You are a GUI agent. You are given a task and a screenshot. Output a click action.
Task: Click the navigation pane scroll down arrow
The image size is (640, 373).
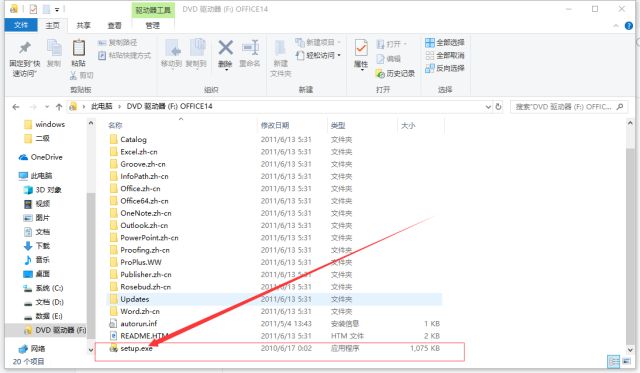(91, 350)
